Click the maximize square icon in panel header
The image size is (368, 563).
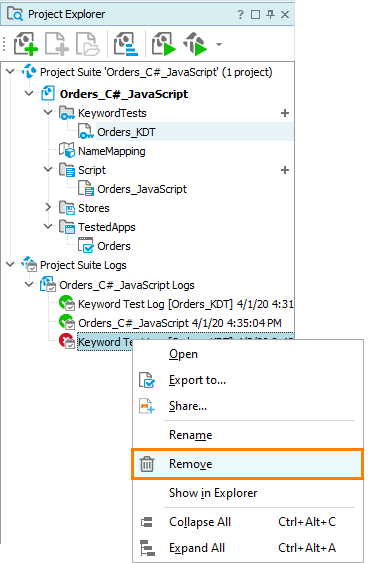(x=255, y=15)
